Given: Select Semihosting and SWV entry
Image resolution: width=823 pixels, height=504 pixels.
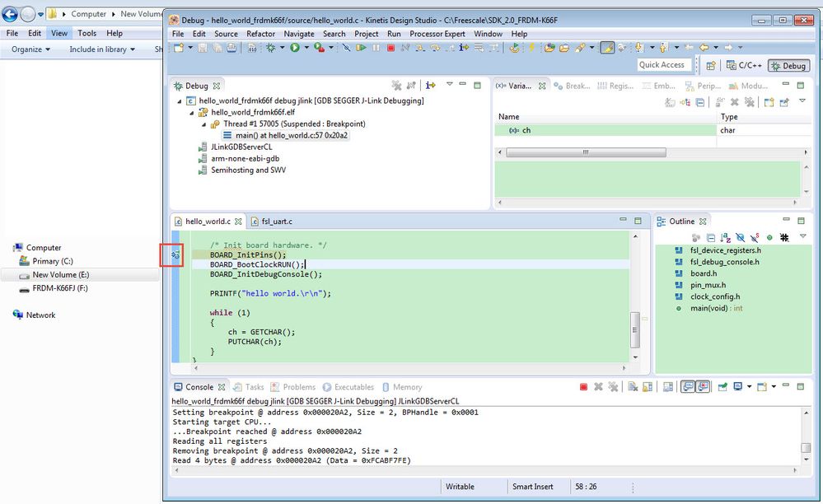Looking at the screenshot, I should point(242,170).
